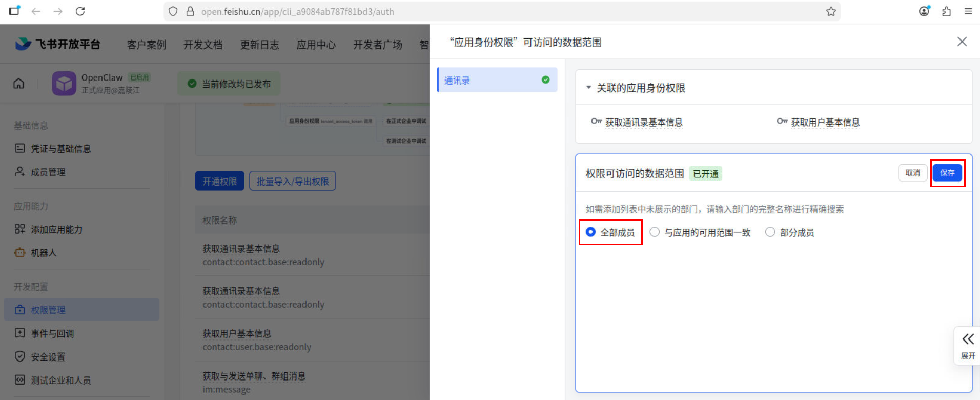This screenshot has width=980, height=400.
Task: Click the browser forward arrow
Action: (58, 11)
